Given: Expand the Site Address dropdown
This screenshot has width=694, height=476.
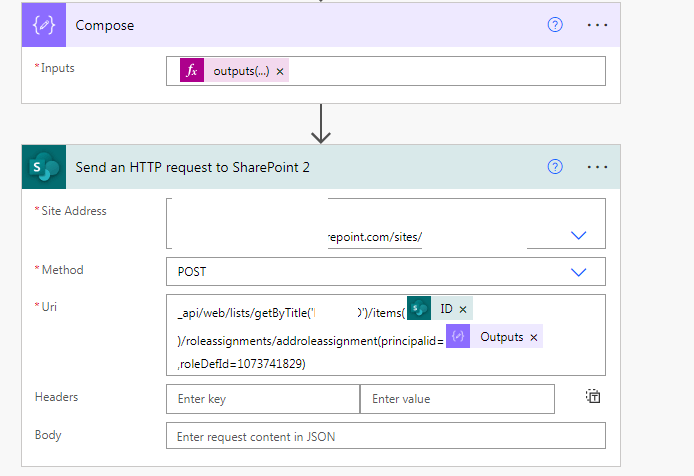Looking at the screenshot, I should [578, 236].
